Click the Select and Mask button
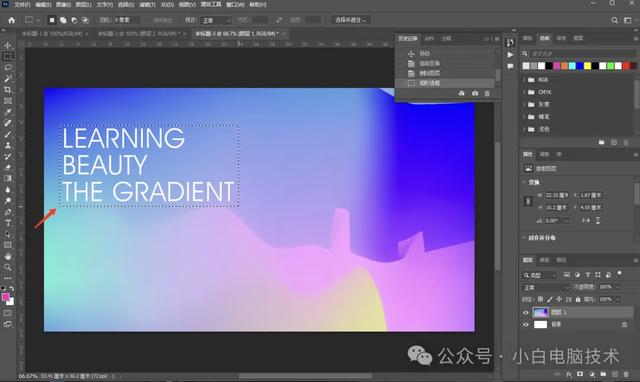640x382 pixels. pyautogui.click(x=351, y=20)
